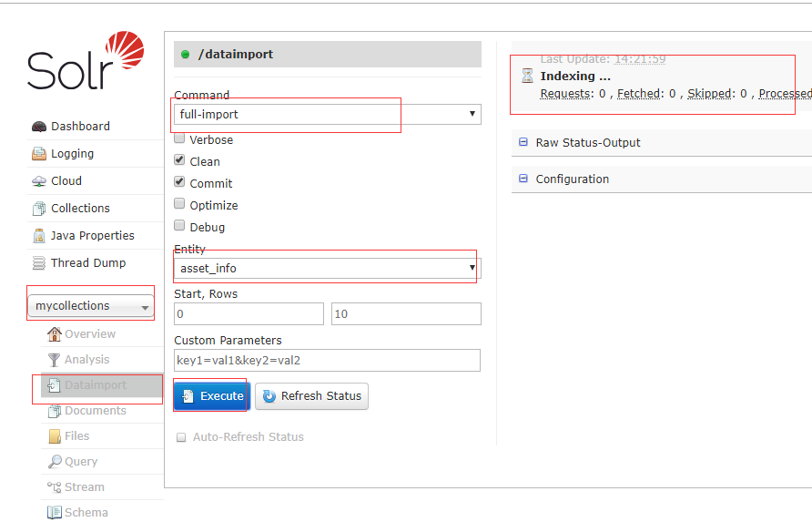The height and width of the screenshot is (522, 812).
Task: Click the Java Properties jar icon
Action: [38, 236]
